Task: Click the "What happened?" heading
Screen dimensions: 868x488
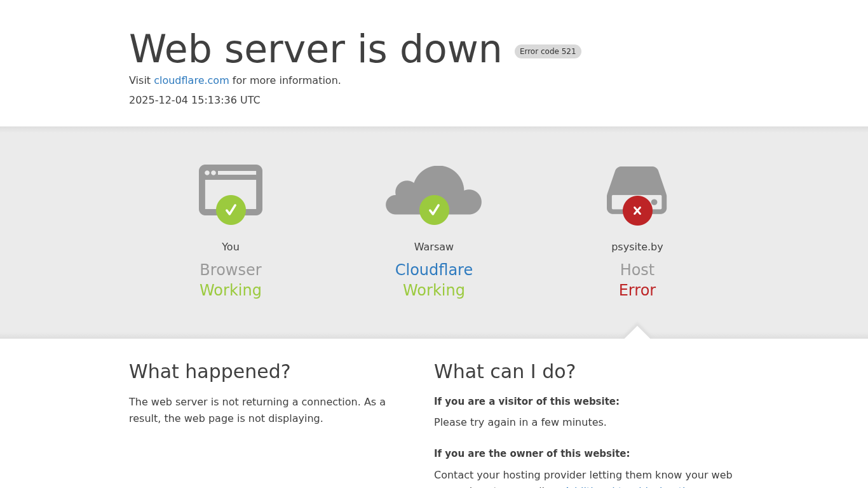Action: pos(210,372)
